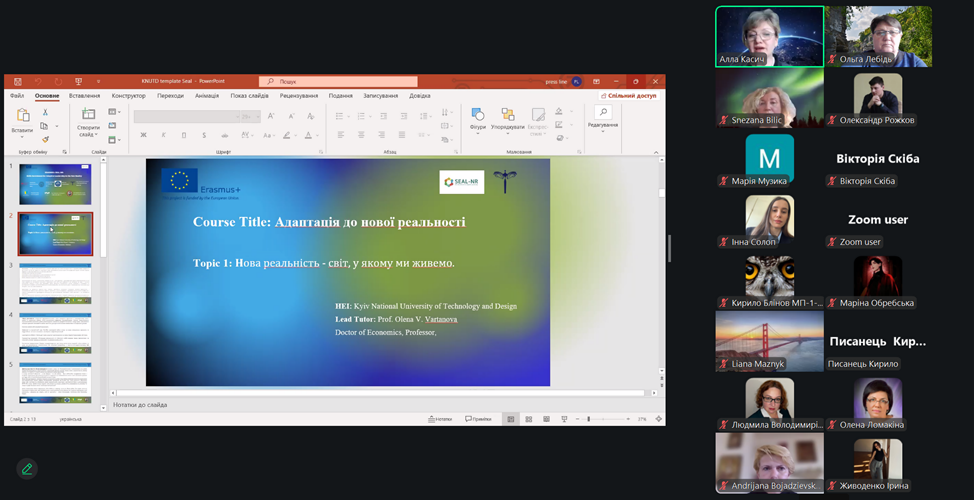Click the Cut scissors icon

click(x=45, y=112)
